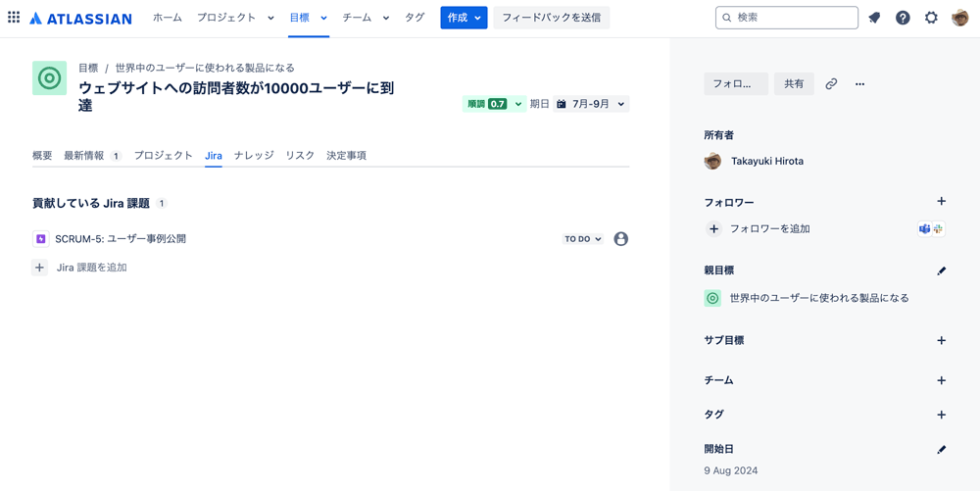
Task: Switch to the プロジェクト tab below the title
Action: [163, 156]
